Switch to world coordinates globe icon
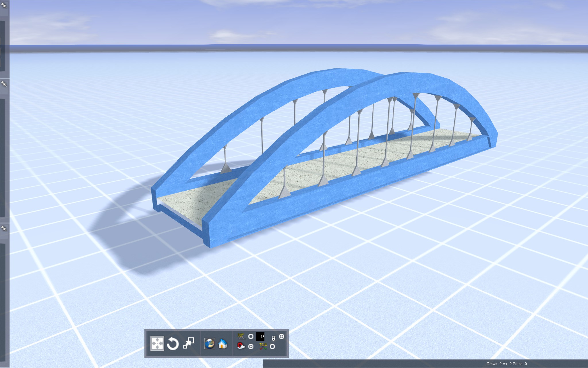588x368 pixels. click(210, 344)
